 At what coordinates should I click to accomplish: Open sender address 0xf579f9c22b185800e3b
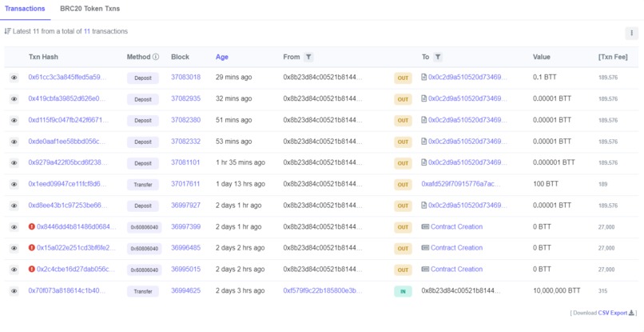coord(323,290)
